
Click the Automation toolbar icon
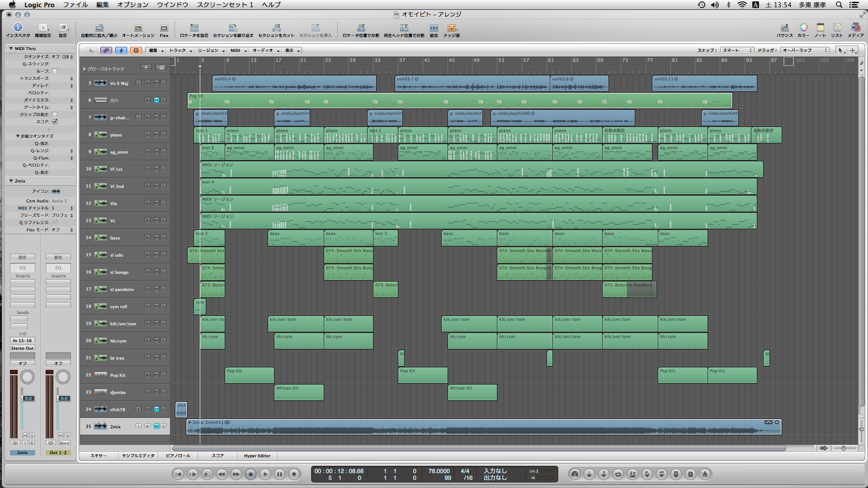(x=138, y=28)
